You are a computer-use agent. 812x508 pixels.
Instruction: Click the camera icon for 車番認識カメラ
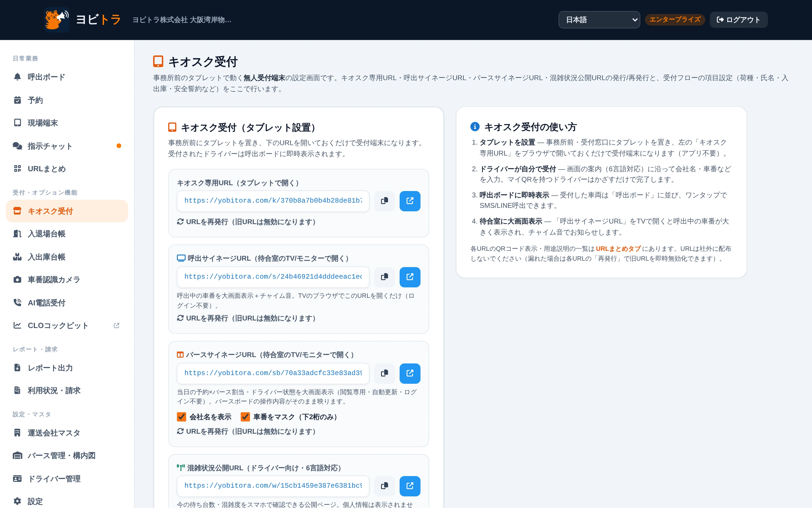[x=17, y=280]
